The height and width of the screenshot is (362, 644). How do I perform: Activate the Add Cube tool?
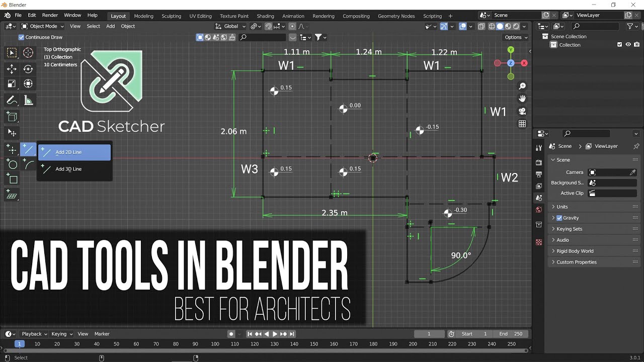pyautogui.click(x=12, y=117)
